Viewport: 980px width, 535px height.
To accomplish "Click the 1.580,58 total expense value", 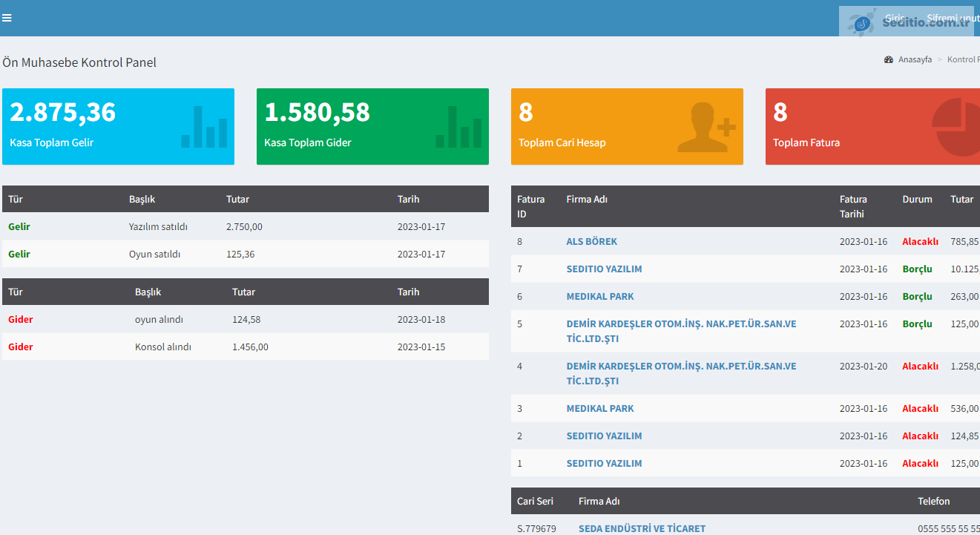I will (318, 112).
